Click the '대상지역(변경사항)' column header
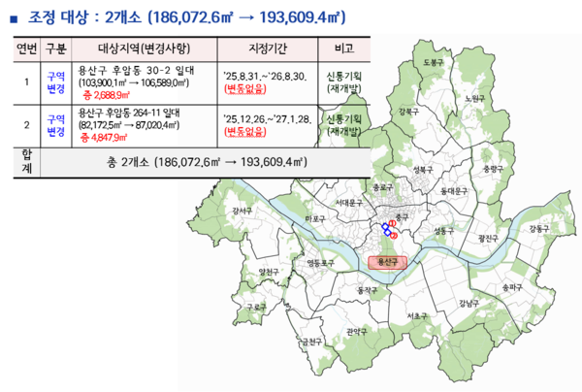Viewport: 582px width, 392px height. pos(144,49)
